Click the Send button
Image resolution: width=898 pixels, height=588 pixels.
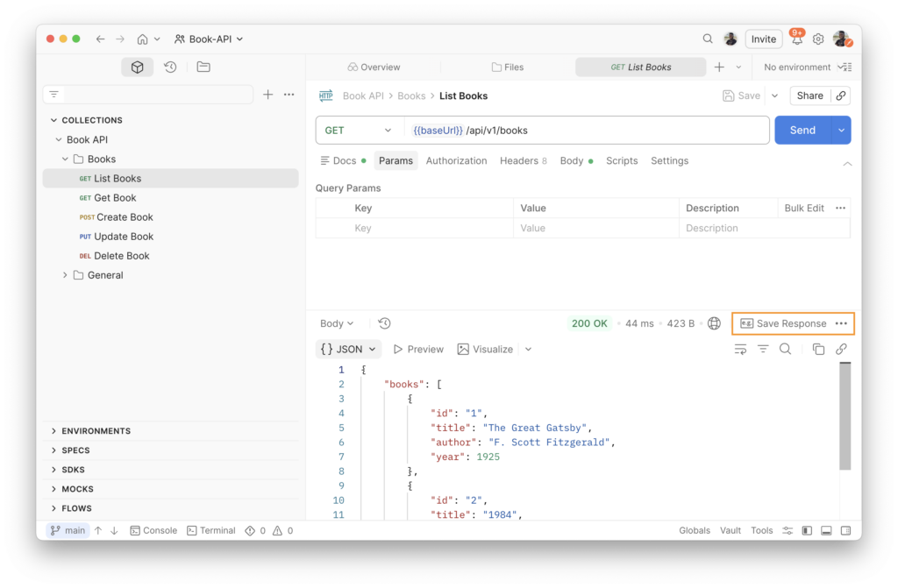802,131
